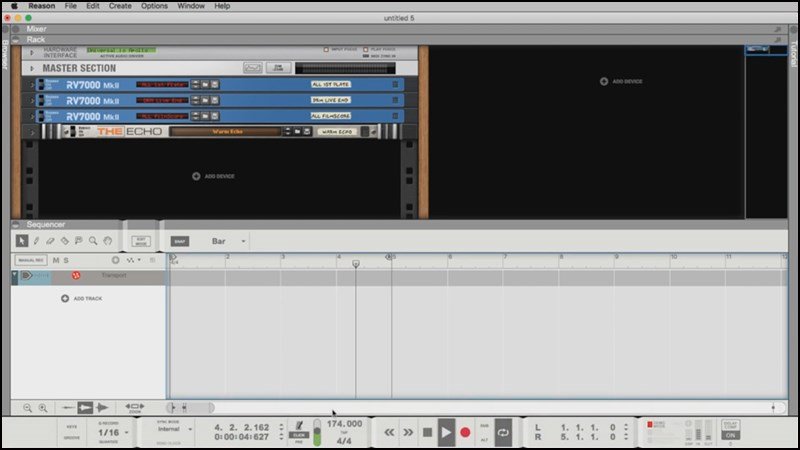The height and width of the screenshot is (450, 800).
Task: Unfold the RV7000 ALL 1ST PLATE device
Action: pos(32,85)
